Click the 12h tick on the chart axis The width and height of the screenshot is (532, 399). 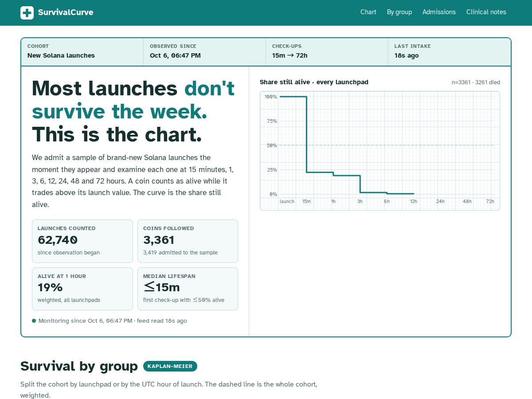click(x=414, y=201)
